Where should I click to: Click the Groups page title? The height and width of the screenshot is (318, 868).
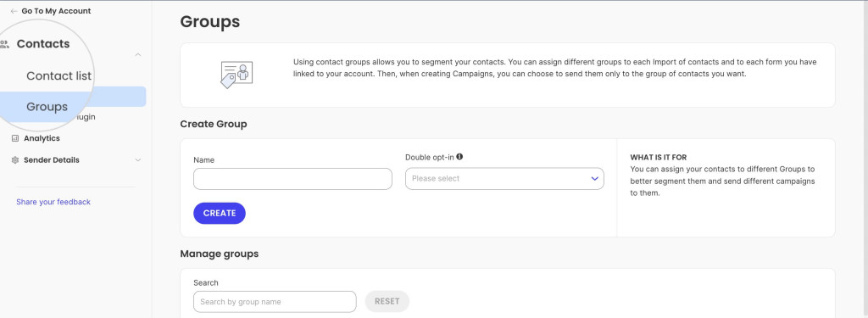pos(210,21)
